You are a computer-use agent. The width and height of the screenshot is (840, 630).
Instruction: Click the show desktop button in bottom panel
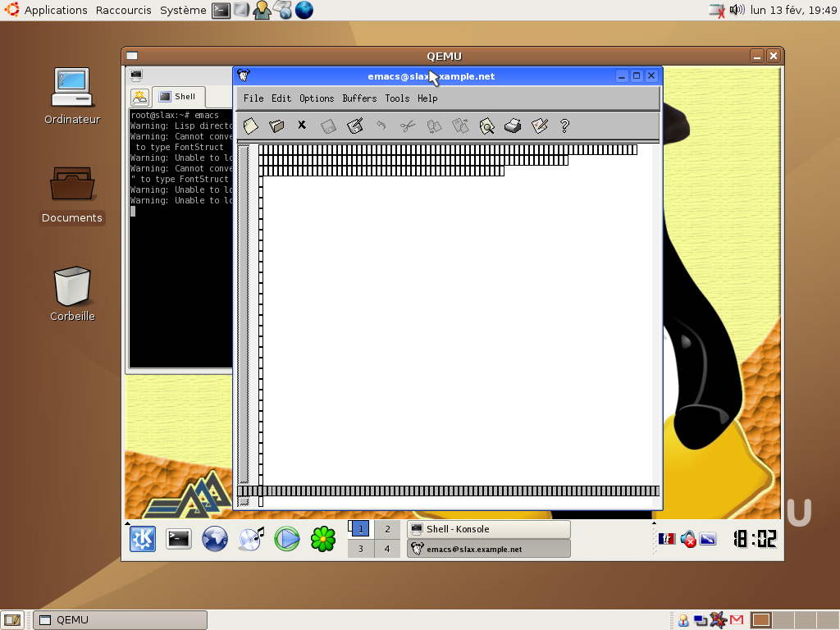pyautogui.click(x=12, y=620)
